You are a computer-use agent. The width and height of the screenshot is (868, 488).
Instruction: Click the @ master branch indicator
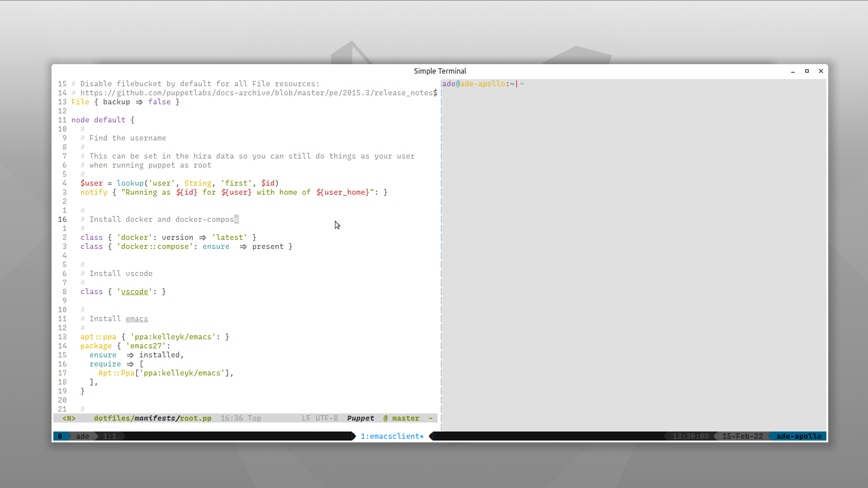[x=401, y=418]
